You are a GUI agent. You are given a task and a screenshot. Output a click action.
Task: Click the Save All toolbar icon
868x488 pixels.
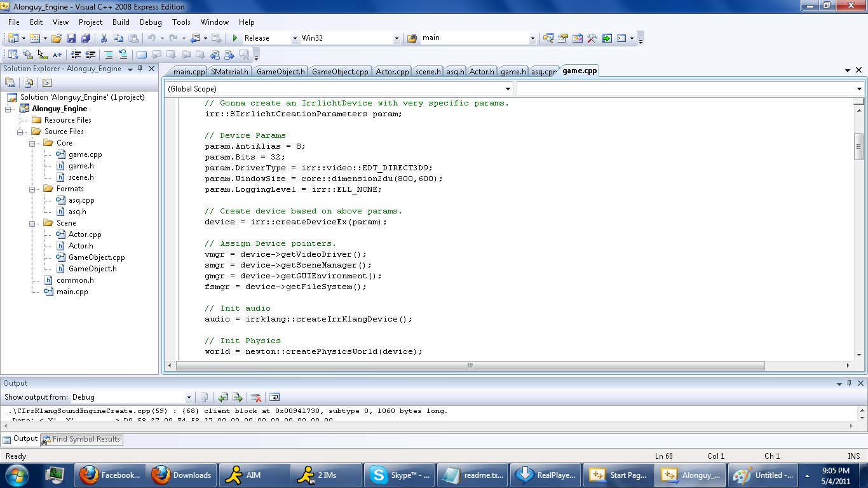tap(85, 38)
